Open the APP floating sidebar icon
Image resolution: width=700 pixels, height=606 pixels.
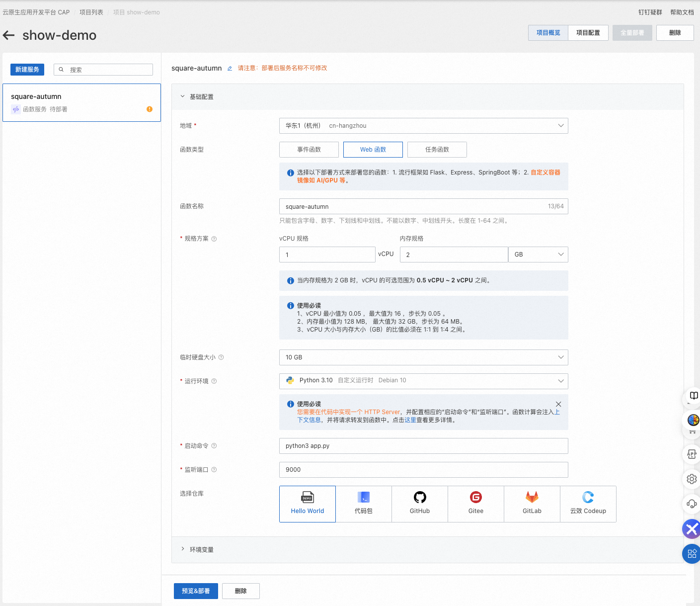[692, 454]
